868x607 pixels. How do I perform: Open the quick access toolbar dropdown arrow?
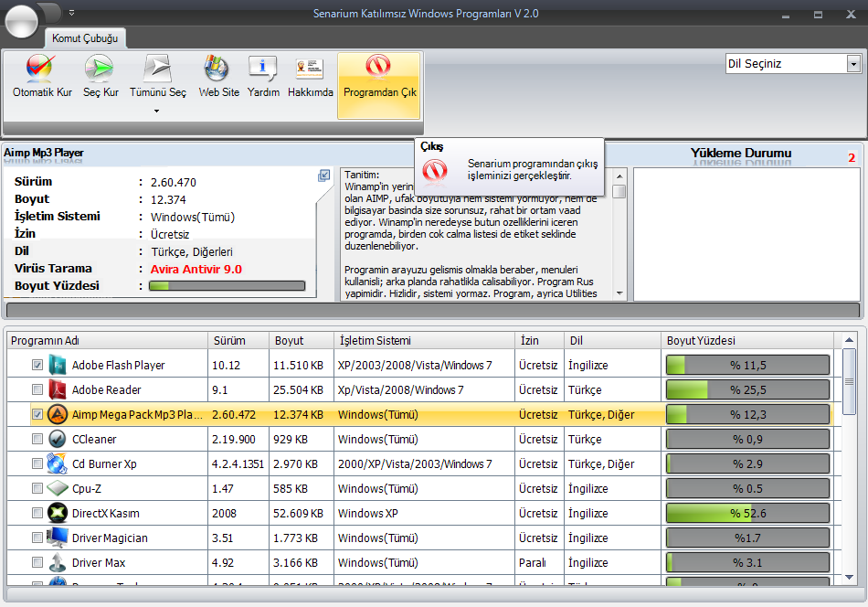pyautogui.click(x=72, y=13)
